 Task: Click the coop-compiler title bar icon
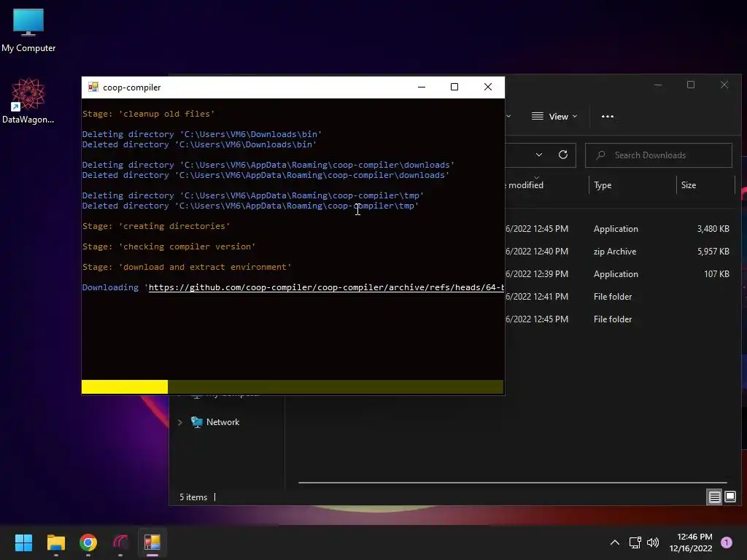pos(93,87)
